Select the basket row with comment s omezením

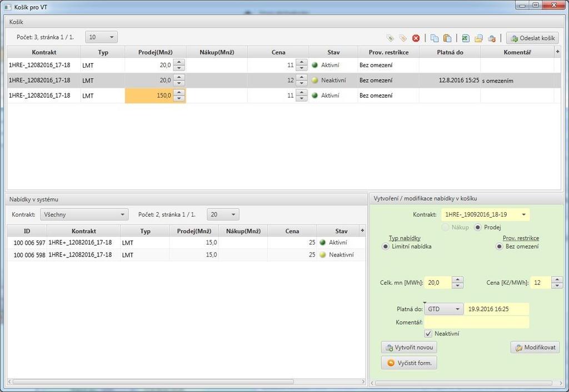tap(284, 81)
